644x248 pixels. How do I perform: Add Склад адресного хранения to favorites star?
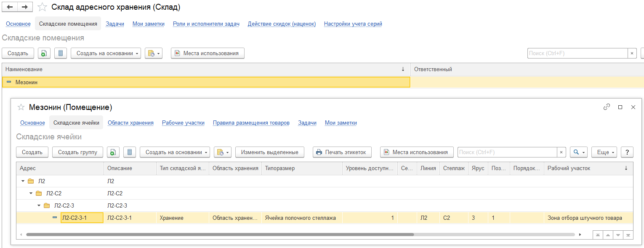pos(42,7)
